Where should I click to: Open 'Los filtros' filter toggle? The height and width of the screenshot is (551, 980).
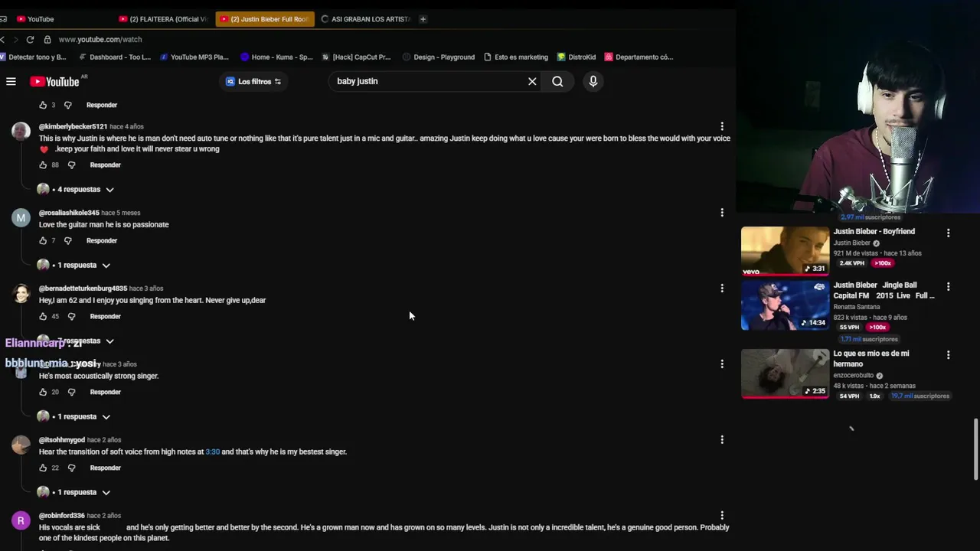253,81
